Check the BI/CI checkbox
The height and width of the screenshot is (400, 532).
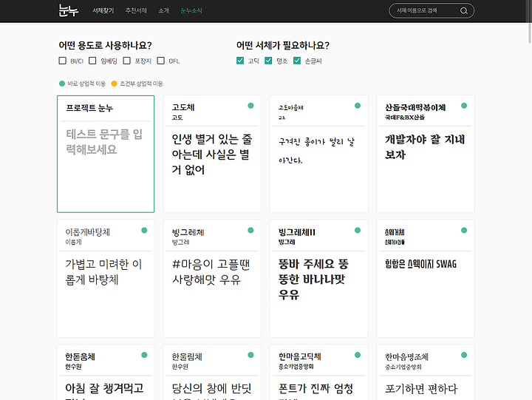point(62,61)
